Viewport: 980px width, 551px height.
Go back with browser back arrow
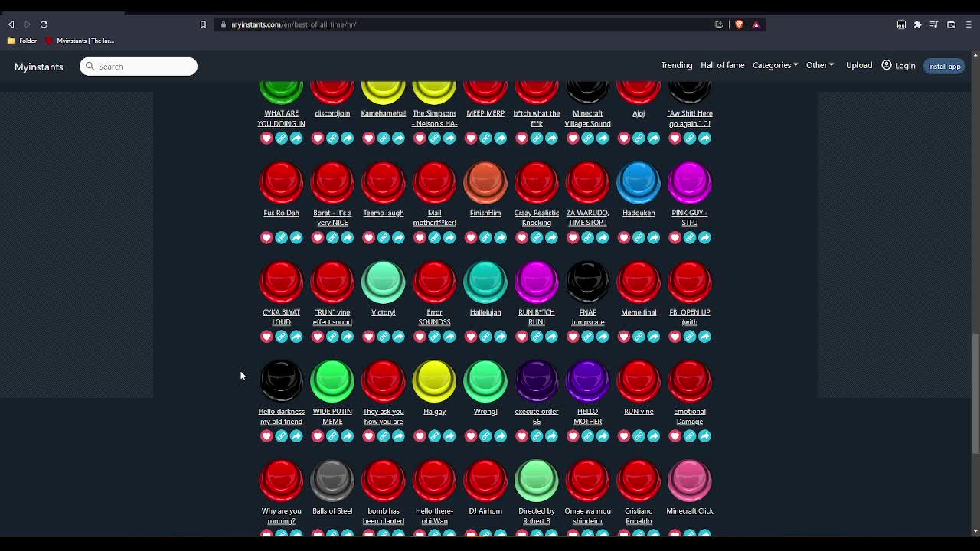[11, 24]
